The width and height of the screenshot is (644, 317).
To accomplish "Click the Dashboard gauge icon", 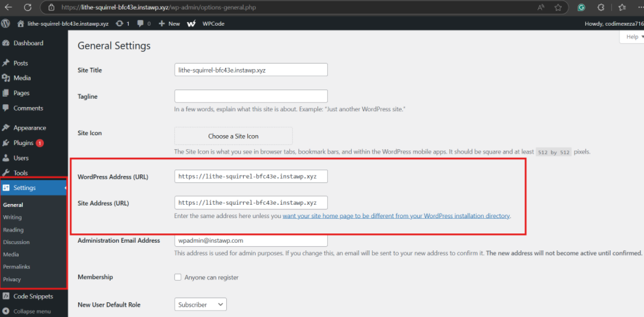I will point(6,43).
